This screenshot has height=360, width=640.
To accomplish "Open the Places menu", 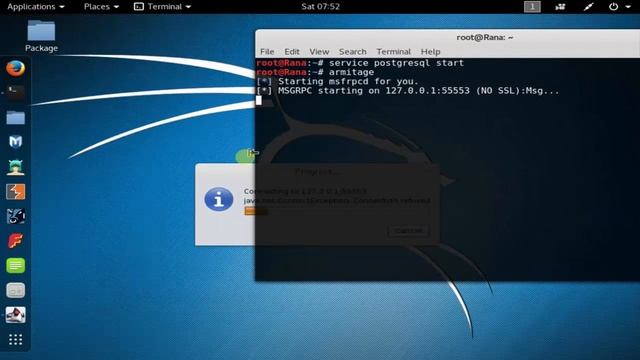I will pyautogui.click(x=101, y=7).
